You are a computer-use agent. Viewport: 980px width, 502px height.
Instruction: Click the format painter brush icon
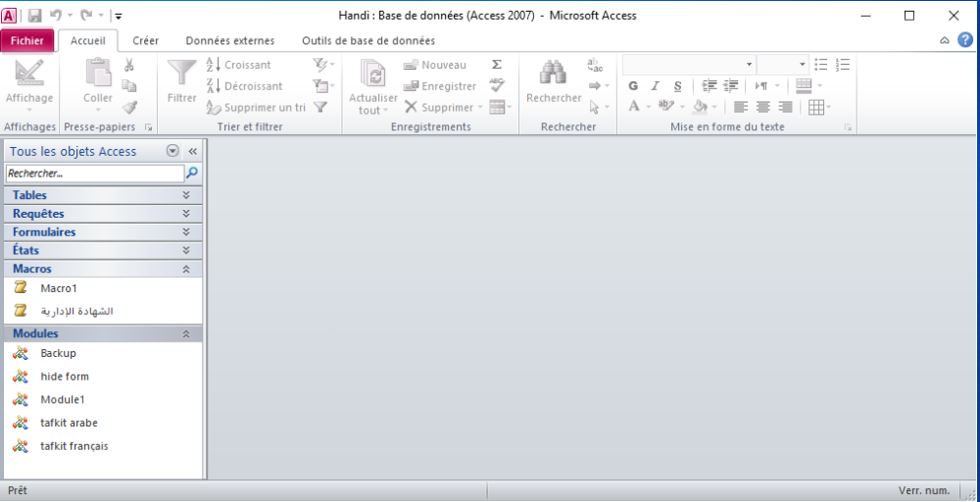(129, 107)
